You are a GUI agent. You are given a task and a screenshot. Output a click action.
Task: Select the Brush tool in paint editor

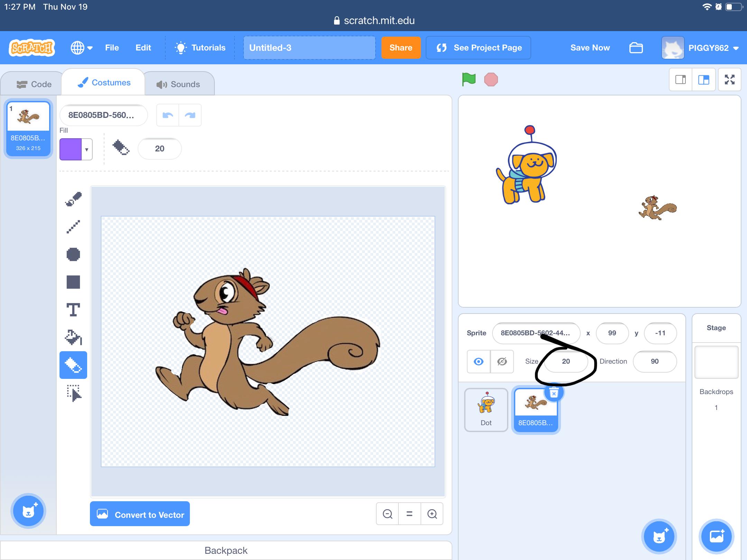pos(73,199)
